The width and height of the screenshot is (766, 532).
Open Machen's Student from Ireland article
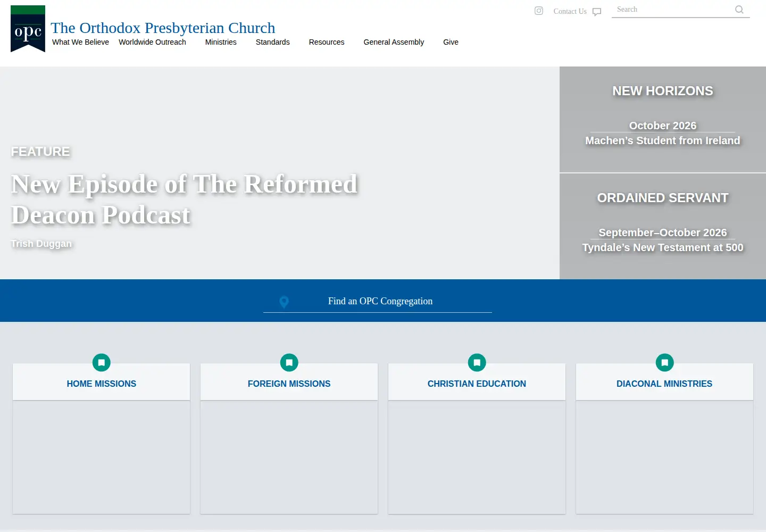click(663, 140)
